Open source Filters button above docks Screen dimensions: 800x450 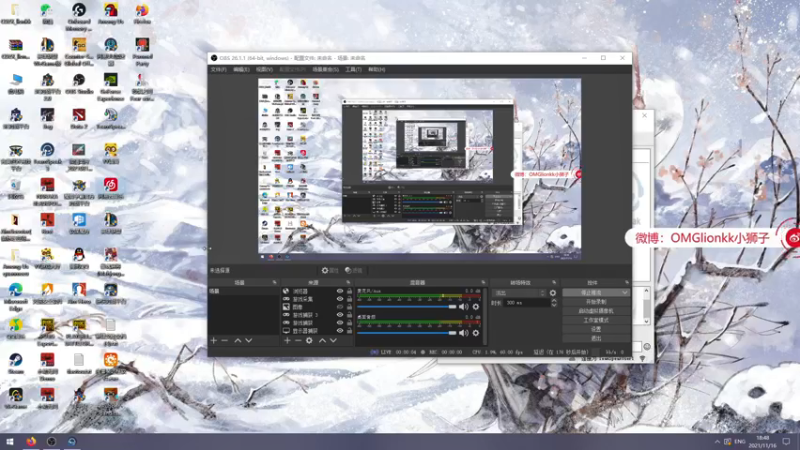(x=354, y=270)
